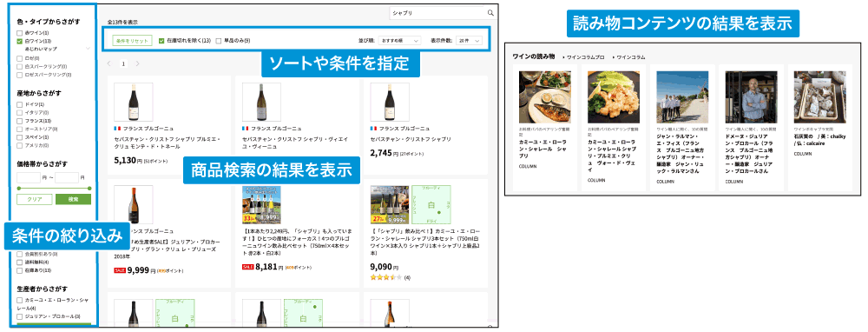Click the 9,090円 wine set photo
Viewport: 868px width, 332px height.
390,204
